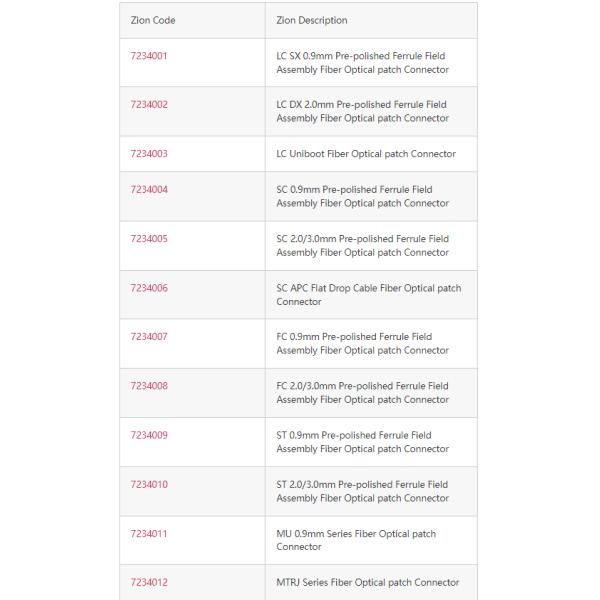
Task: Click LC SX 0.9mm Pre-polished Ferrule description
Action: point(362,63)
